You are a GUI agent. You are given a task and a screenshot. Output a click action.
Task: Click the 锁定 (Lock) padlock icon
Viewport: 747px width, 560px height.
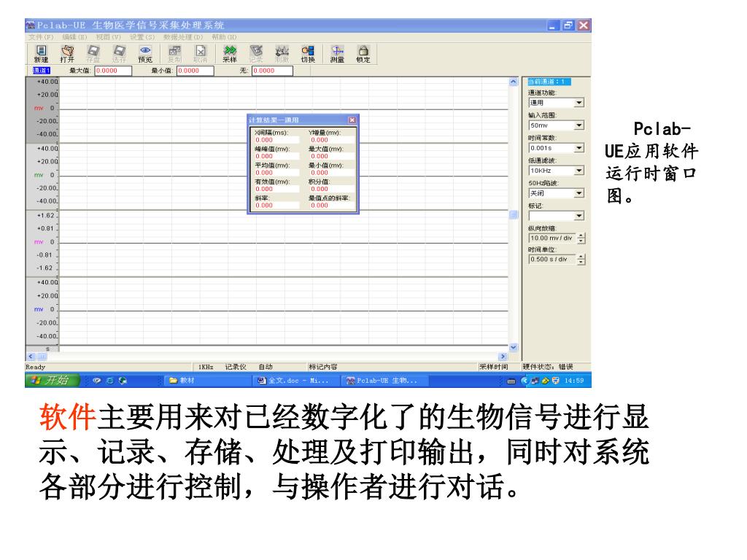tap(363, 54)
